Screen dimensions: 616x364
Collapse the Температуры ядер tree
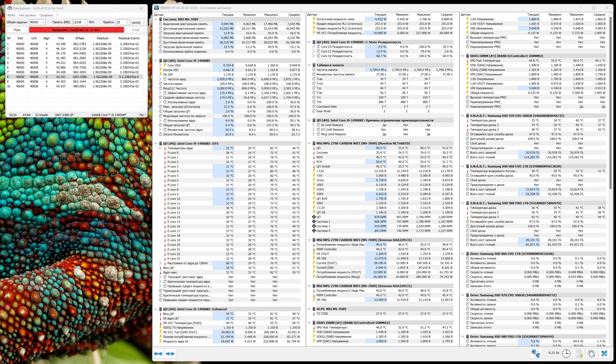[160, 148]
